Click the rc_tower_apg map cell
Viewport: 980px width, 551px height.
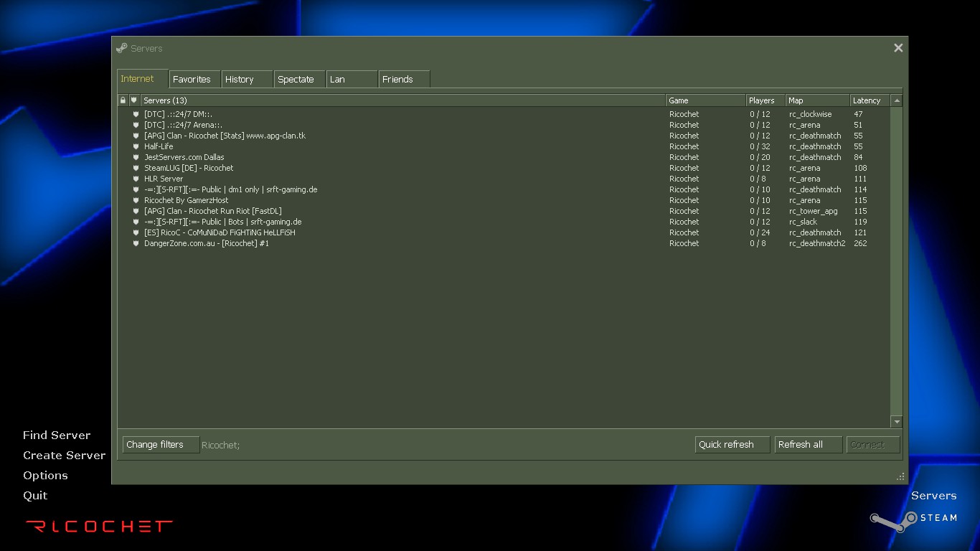[814, 212]
